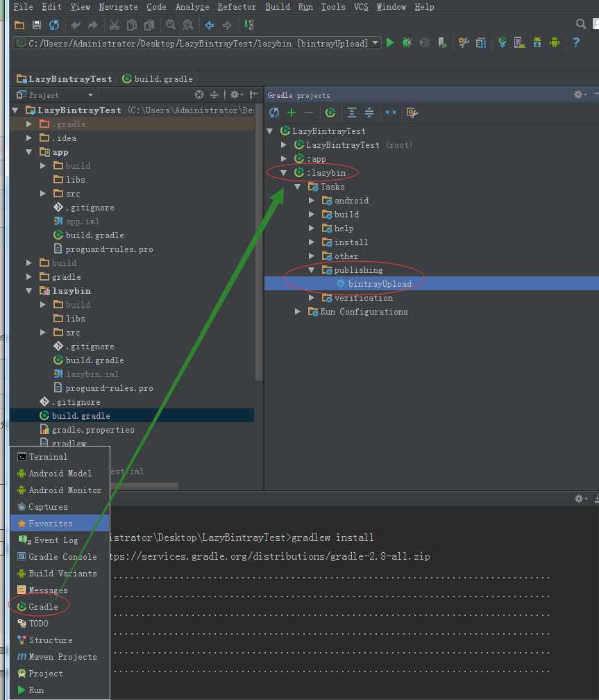The image size is (599, 700).
Task: Open the VCS menu
Action: [x=361, y=7]
